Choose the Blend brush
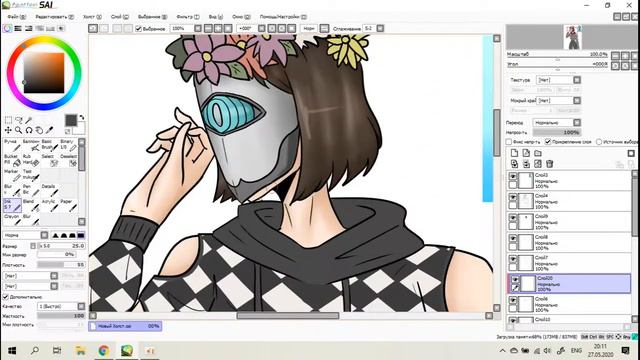 pos(31,205)
